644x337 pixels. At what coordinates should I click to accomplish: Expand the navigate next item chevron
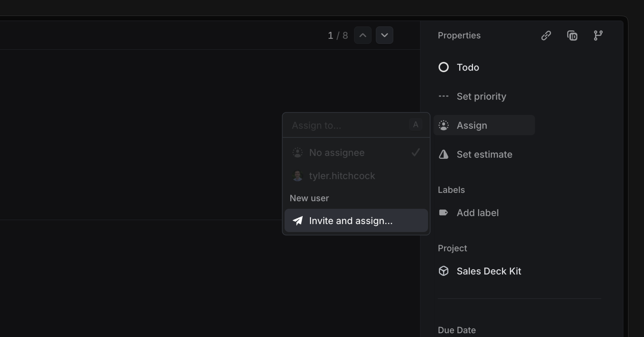[384, 35]
